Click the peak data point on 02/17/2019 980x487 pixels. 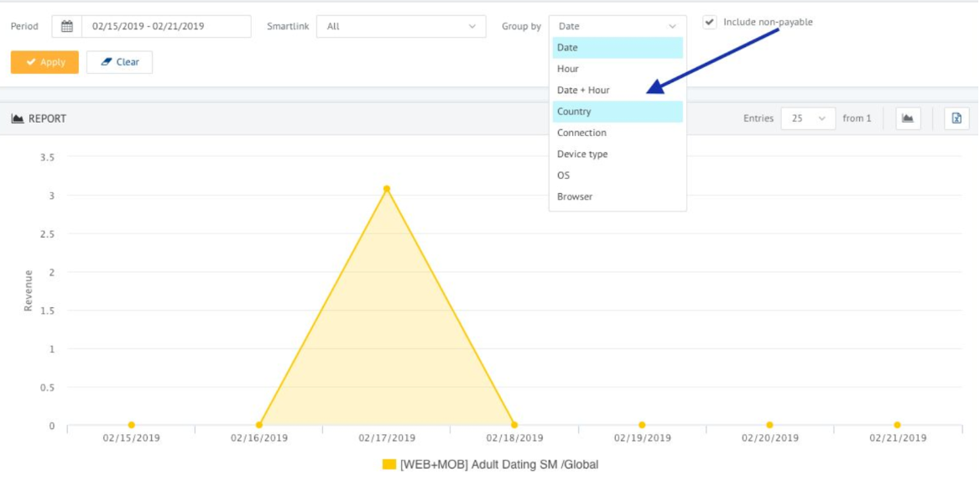[x=387, y=189]
